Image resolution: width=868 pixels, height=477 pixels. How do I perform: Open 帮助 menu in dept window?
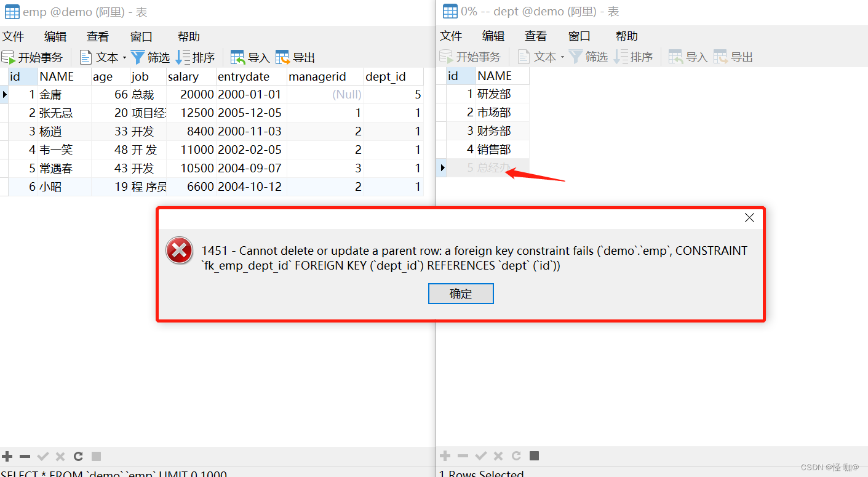click(x=627, y=36)
